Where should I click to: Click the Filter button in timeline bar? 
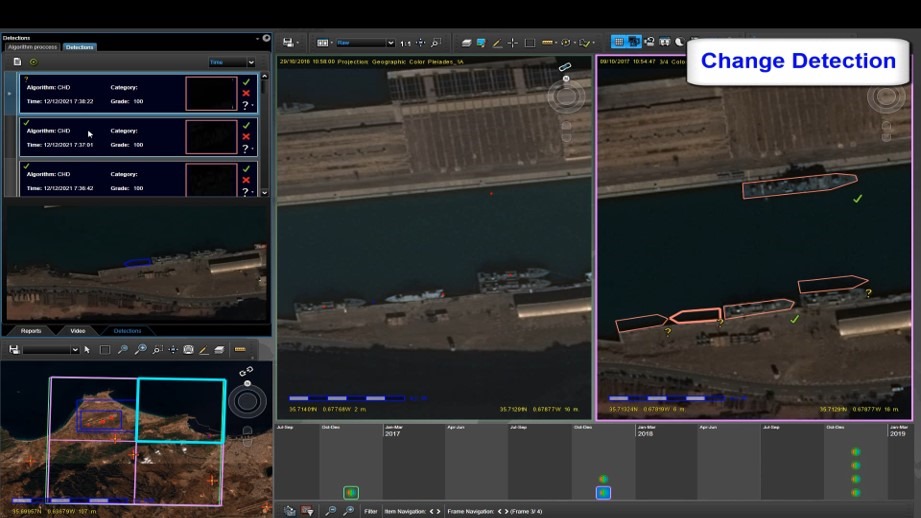(x=371, y=511)
